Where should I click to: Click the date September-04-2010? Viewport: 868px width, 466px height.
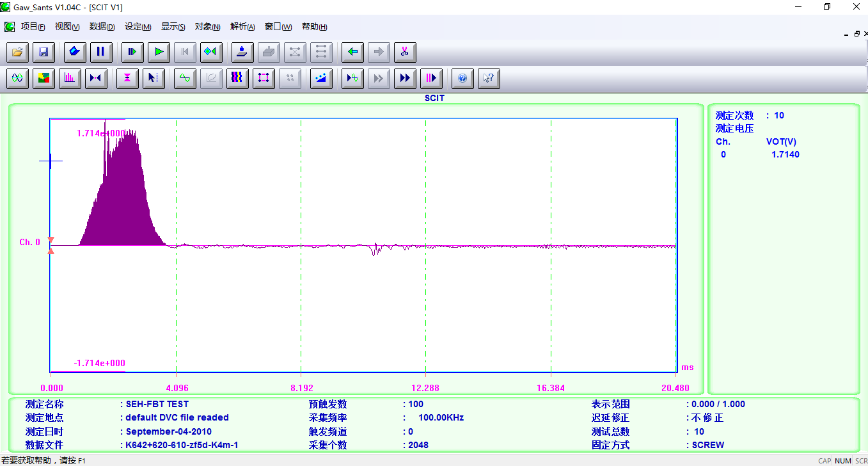pyautogui.click(x=168, y=431)
